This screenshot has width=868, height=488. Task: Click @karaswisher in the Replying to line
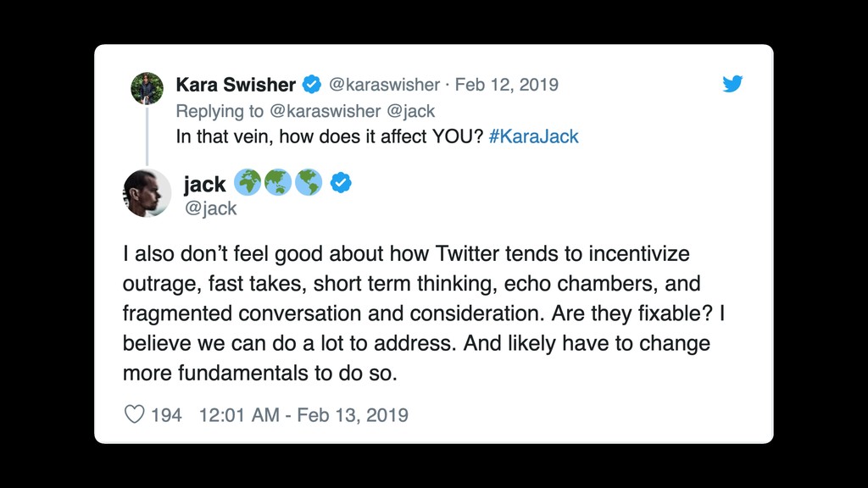(x=325, y=111)
